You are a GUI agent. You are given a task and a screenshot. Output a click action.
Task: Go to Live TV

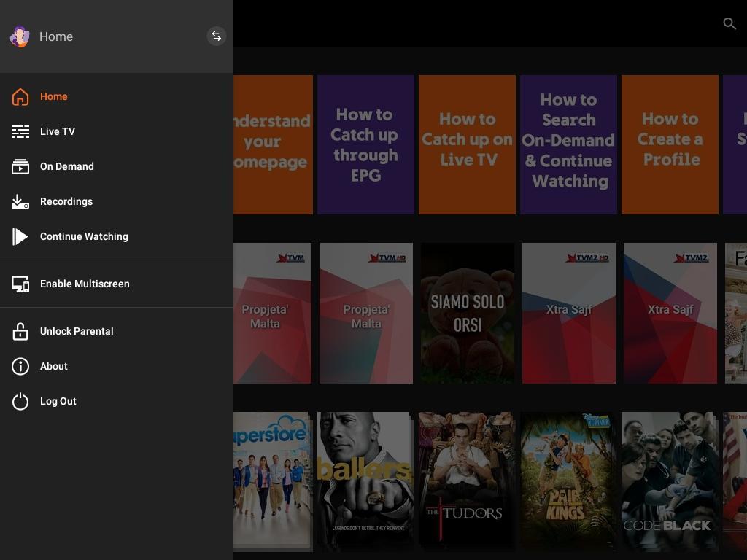pos(58,131)
